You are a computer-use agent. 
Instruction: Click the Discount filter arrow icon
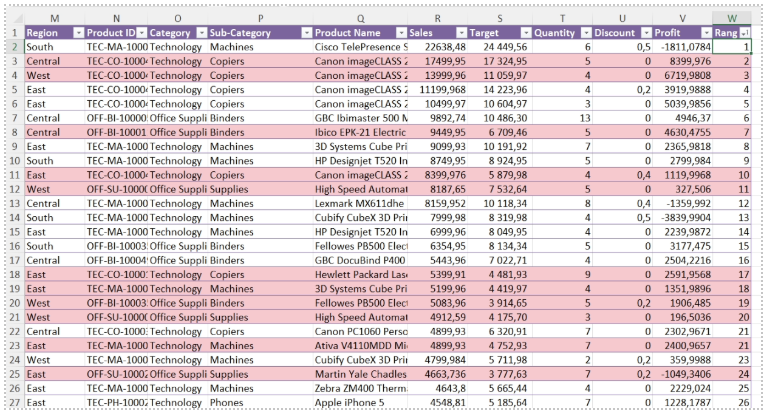tap(645, 33)
